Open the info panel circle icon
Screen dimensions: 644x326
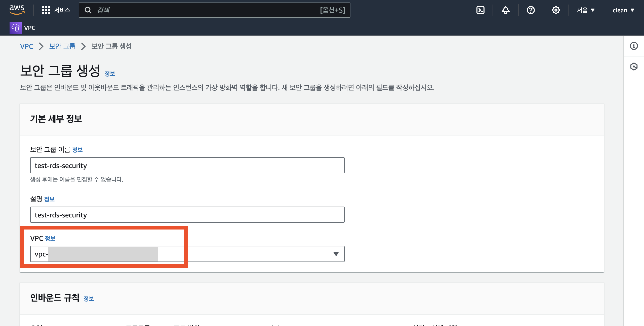coord(634,46)
